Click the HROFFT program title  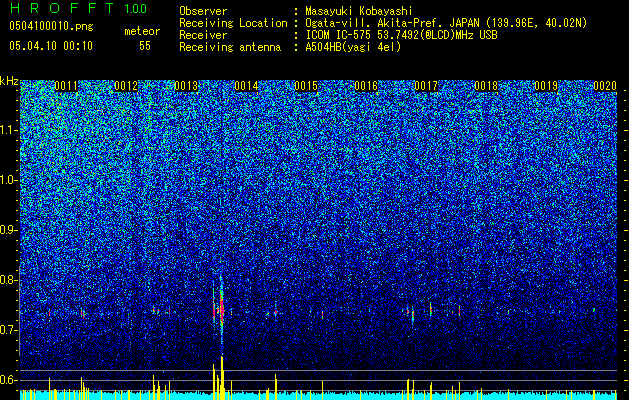coord(63,8)
